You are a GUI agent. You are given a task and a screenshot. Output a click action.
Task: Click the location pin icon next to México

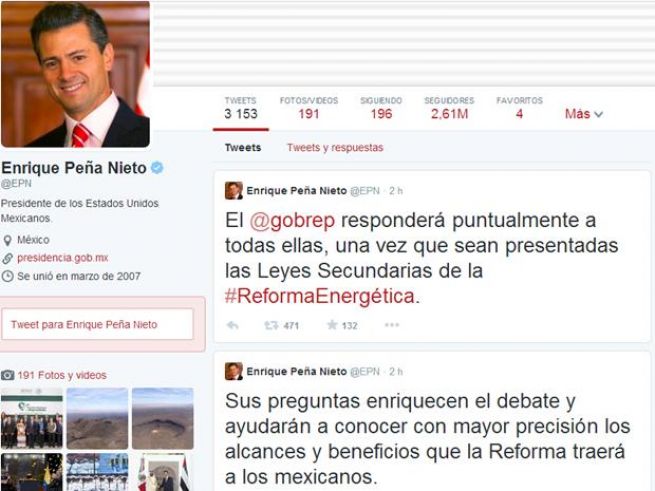point(7,240)
